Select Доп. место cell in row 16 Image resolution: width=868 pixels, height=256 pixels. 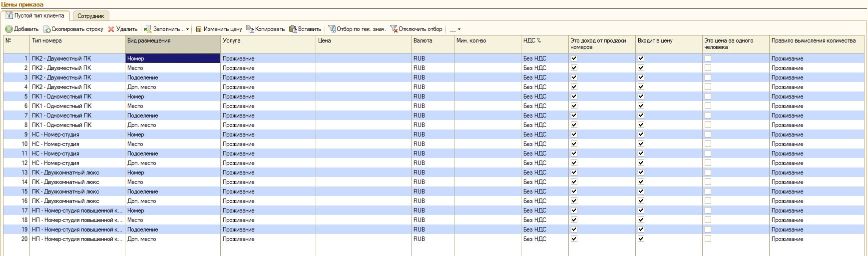coord(173,201)
